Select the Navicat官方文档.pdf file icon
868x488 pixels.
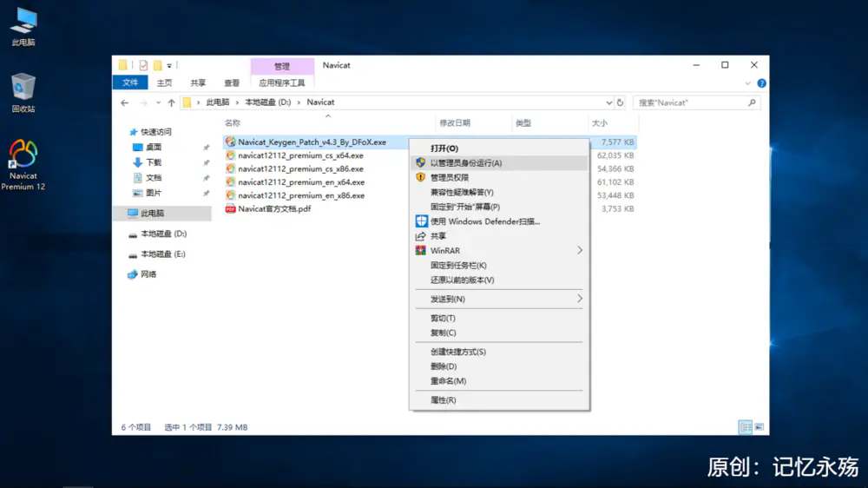tap(230, 208)
